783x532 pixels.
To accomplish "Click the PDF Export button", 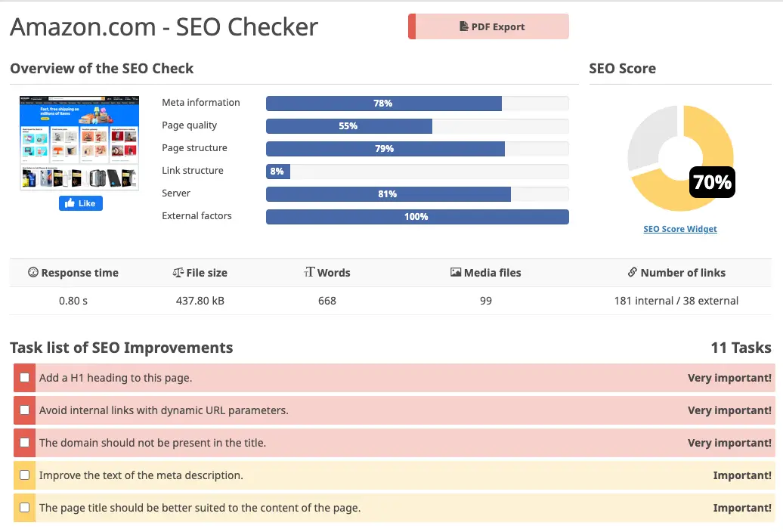I will click(x=488, y=26).
